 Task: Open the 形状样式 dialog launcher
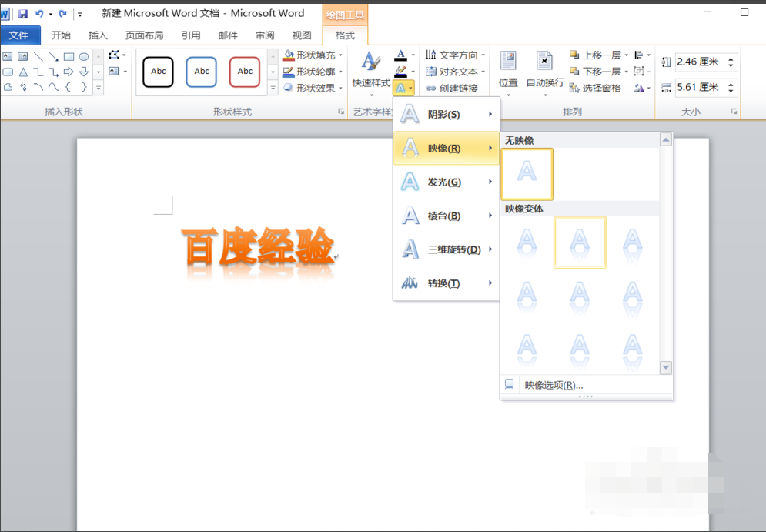click(x=341, y=112)
